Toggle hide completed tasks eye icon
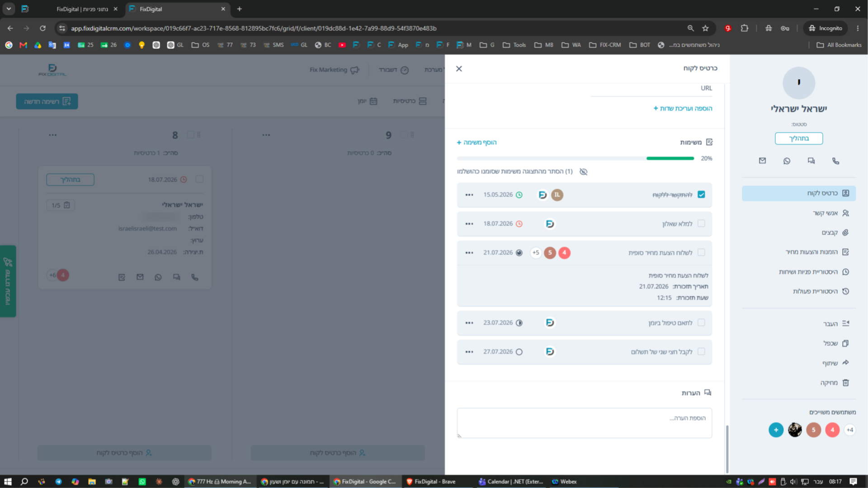This screenshot has height=488, width=868. (x=584, y=171)
